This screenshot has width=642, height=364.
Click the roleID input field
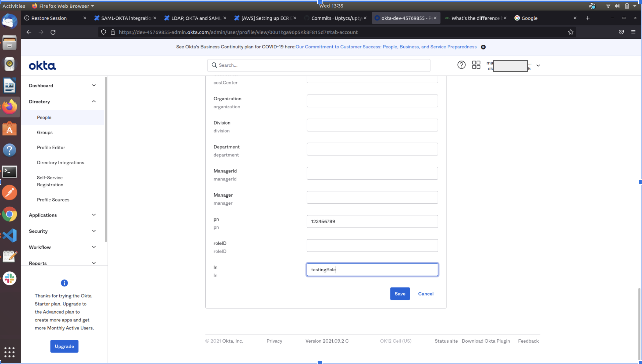pos(372,246)
